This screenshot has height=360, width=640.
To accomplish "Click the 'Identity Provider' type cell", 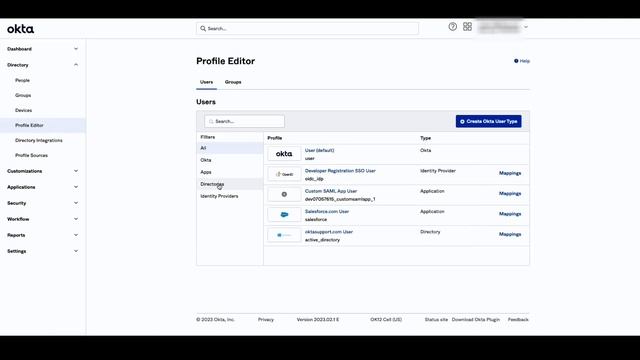I will (438, 171).
